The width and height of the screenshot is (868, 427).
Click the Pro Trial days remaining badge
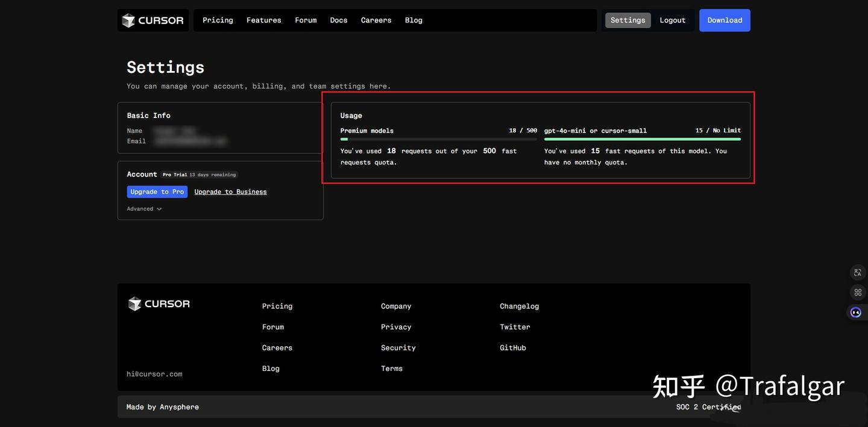pos(199,175)
